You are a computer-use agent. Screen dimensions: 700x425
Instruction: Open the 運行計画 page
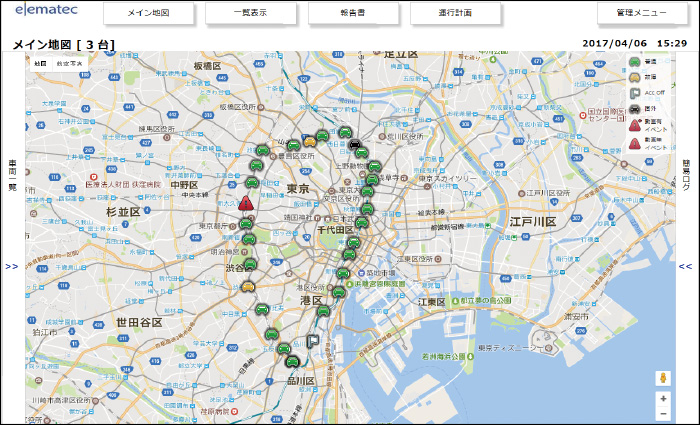pos(456,14)
